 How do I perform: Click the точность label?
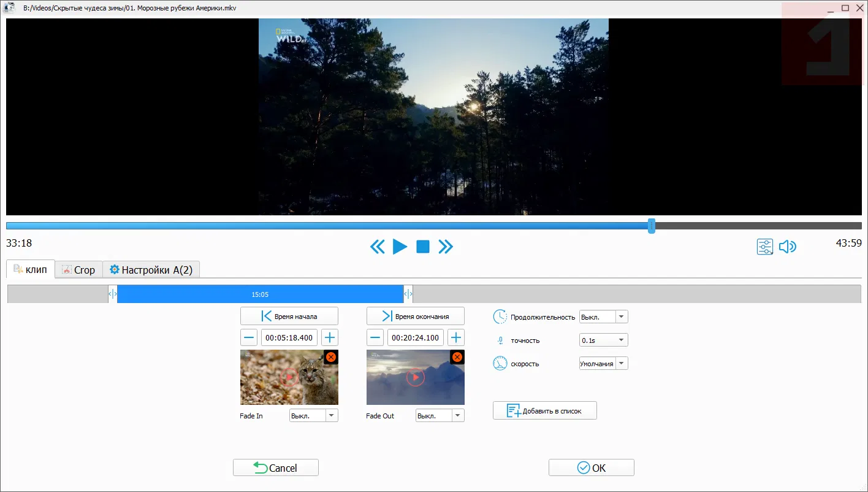point(525,340)
